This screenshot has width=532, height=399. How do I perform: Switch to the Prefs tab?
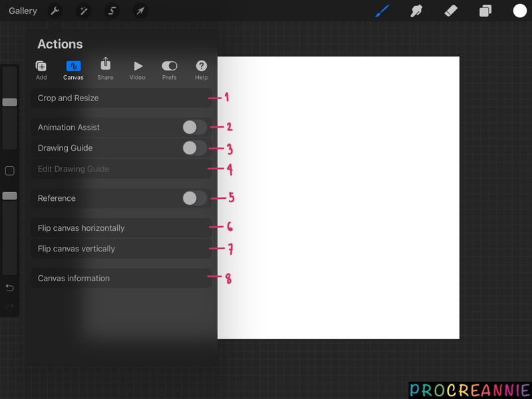tap(170, 70)
